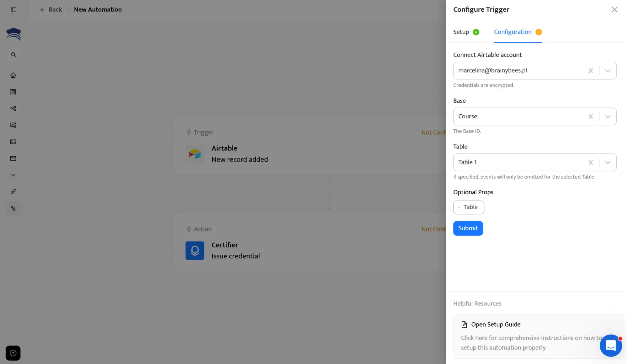This screenshot has height=364, width=627.
Task: Select the workflow diagram sidebar icon
Action: [x=13, y=108]
